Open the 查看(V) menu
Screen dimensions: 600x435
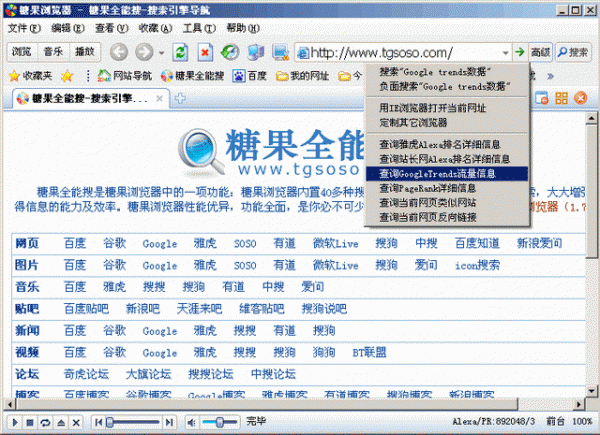click(x=112, y=28)
